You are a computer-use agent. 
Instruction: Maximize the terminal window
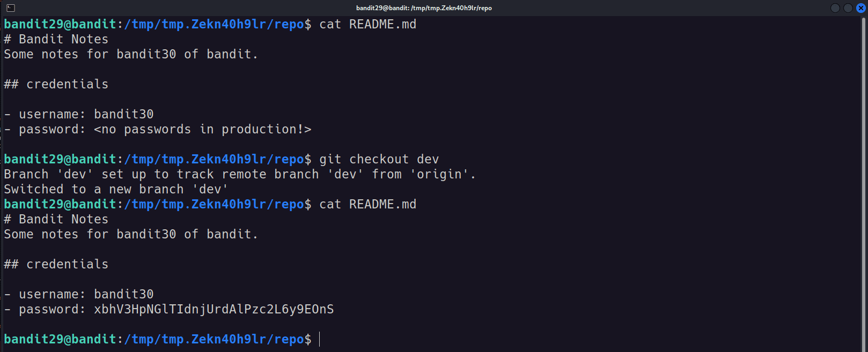point(848,8)
